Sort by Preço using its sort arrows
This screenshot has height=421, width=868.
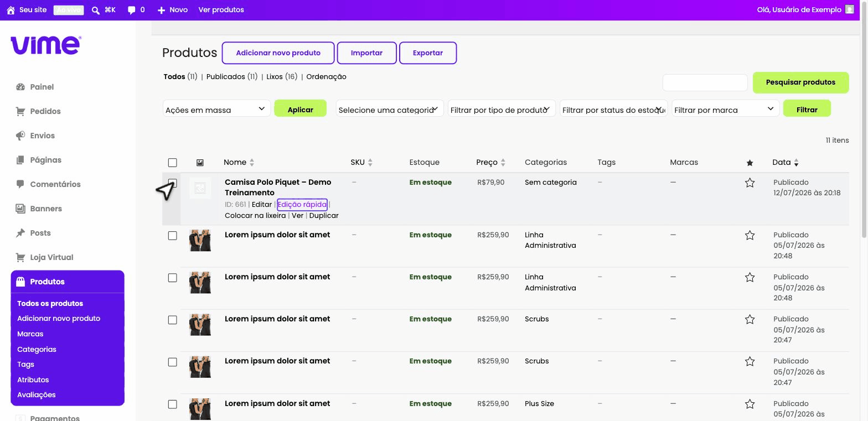point(503,163)
